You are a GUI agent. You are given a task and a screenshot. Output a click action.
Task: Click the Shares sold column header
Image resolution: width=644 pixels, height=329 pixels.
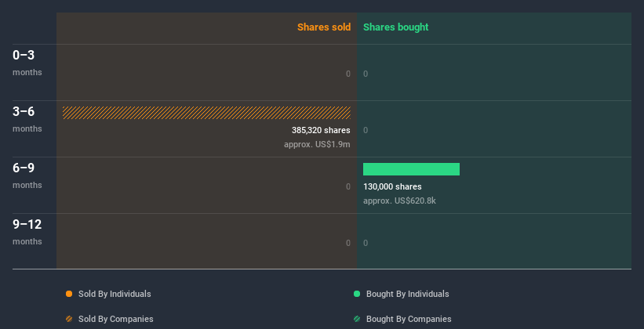323,27
